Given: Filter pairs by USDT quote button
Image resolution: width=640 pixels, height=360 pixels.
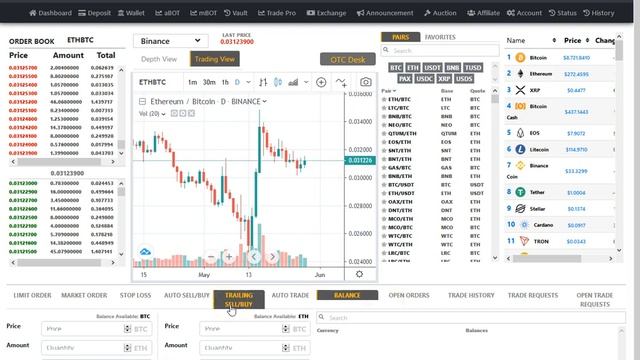Looking at the screenshot, I should point(432,67).
